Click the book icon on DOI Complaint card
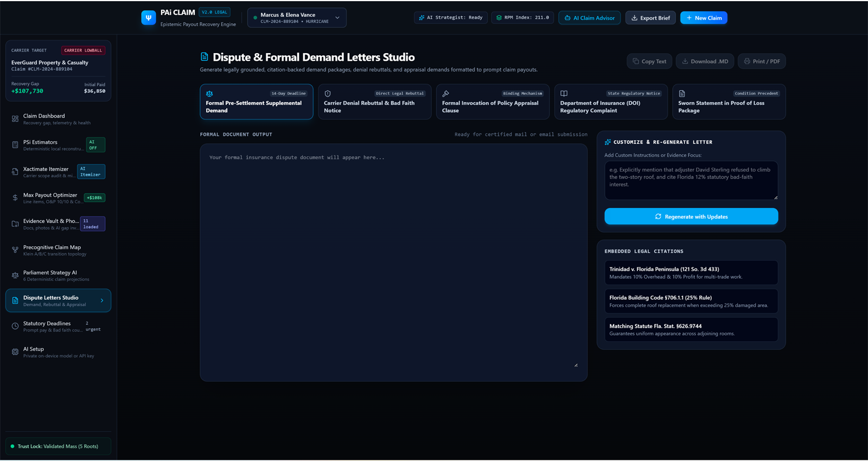The width and height of the screenshot is (868, 461). tap(564, 94)
